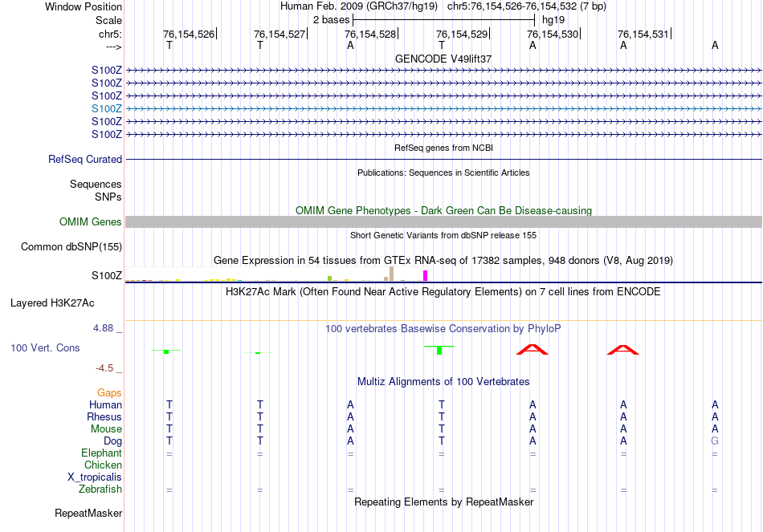
Task: Click the RefSeq Curated gene line
Action: point(443,159)
